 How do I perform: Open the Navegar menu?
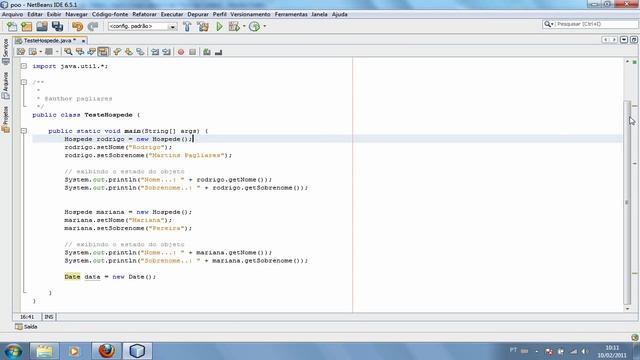(x=76, y=14)
